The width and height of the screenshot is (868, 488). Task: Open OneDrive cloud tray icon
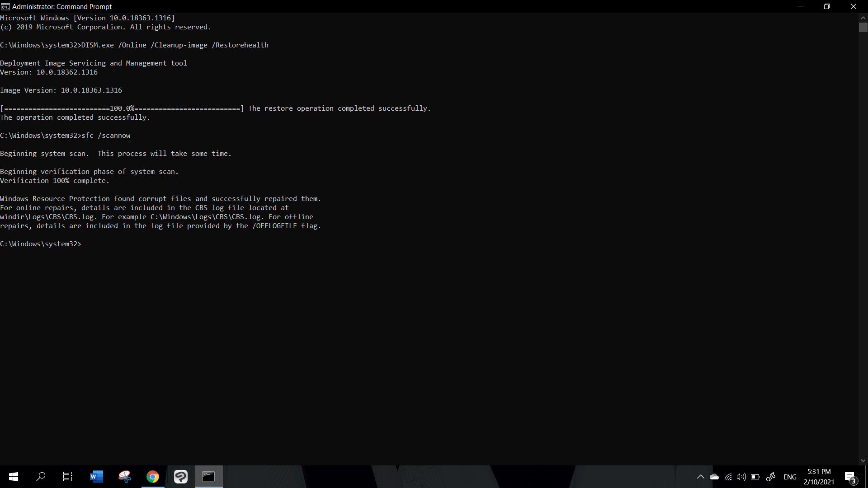click(x=714, y=477)
